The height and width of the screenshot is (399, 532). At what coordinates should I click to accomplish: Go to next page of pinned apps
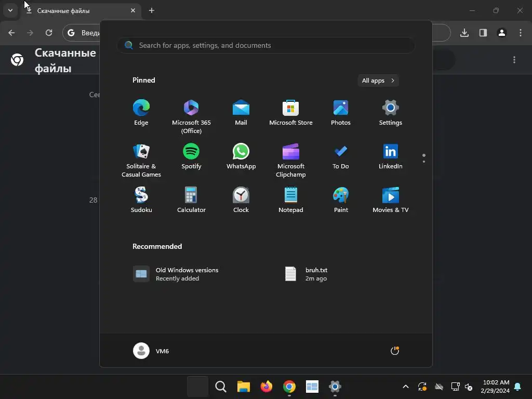click(x=424, y=162)
